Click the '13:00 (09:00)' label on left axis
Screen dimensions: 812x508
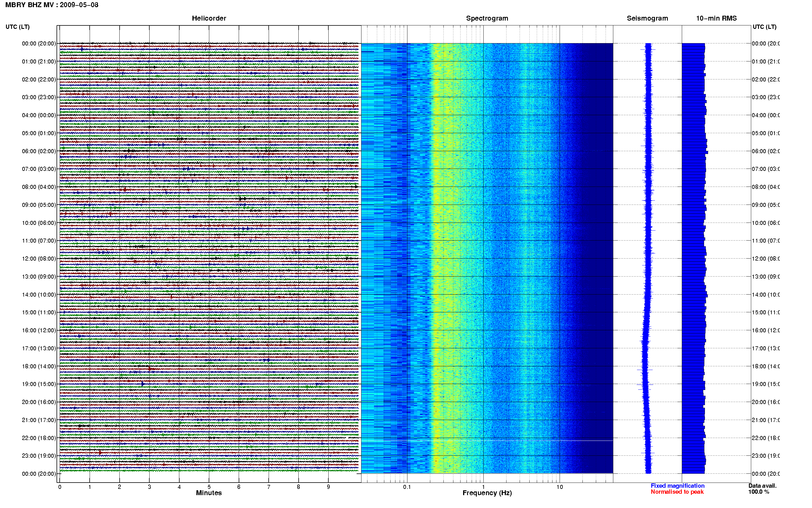point(39,277)
